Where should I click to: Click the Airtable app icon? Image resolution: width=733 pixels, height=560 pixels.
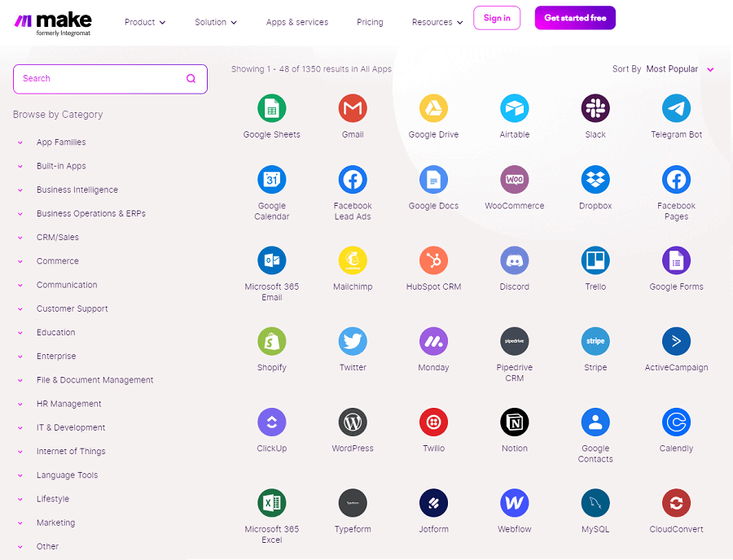[514, 108]
